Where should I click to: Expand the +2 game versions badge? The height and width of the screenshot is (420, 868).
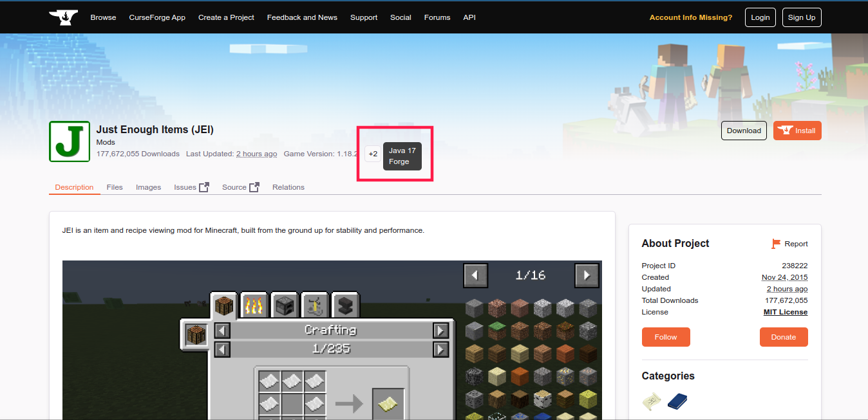click(373, 154)
